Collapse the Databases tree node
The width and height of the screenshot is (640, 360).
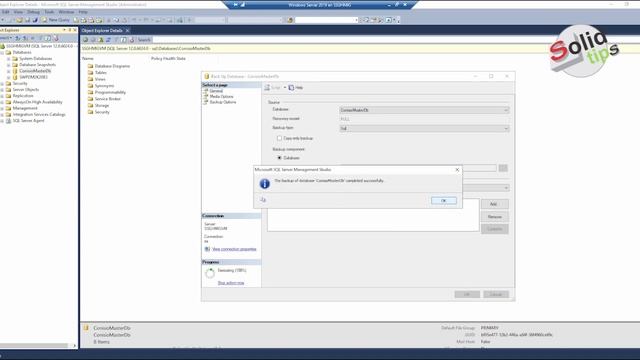[2, 52]
